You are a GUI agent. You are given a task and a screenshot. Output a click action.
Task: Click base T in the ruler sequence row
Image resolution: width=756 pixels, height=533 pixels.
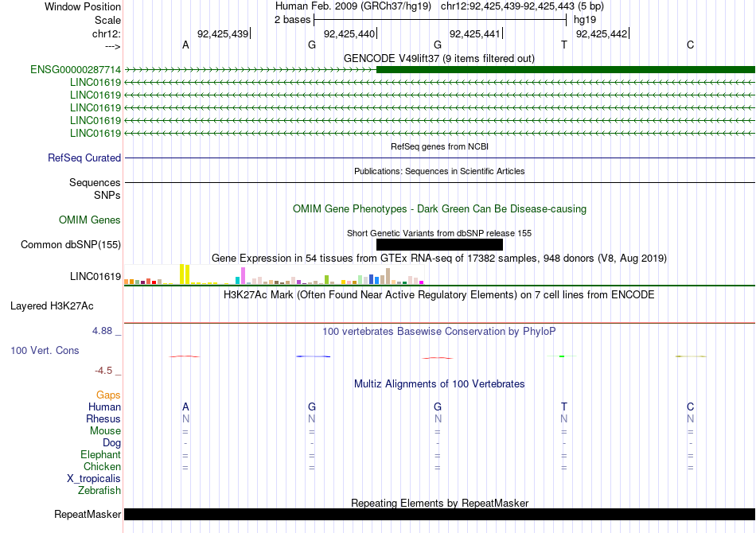[x=564, y=45]
